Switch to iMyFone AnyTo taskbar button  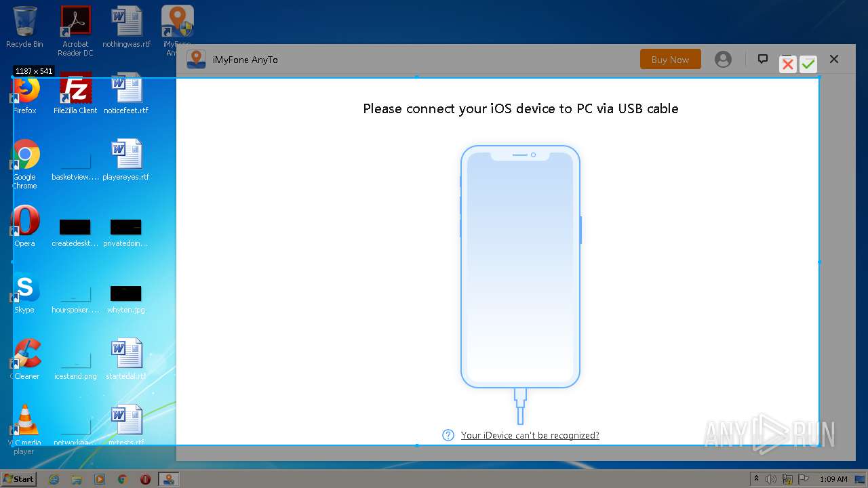(x=168, y=479)
